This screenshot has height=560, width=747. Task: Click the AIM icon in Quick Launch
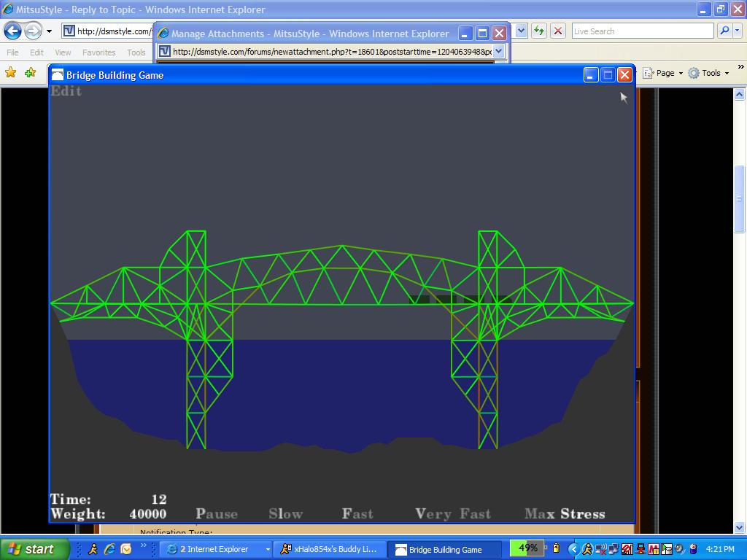93,549
